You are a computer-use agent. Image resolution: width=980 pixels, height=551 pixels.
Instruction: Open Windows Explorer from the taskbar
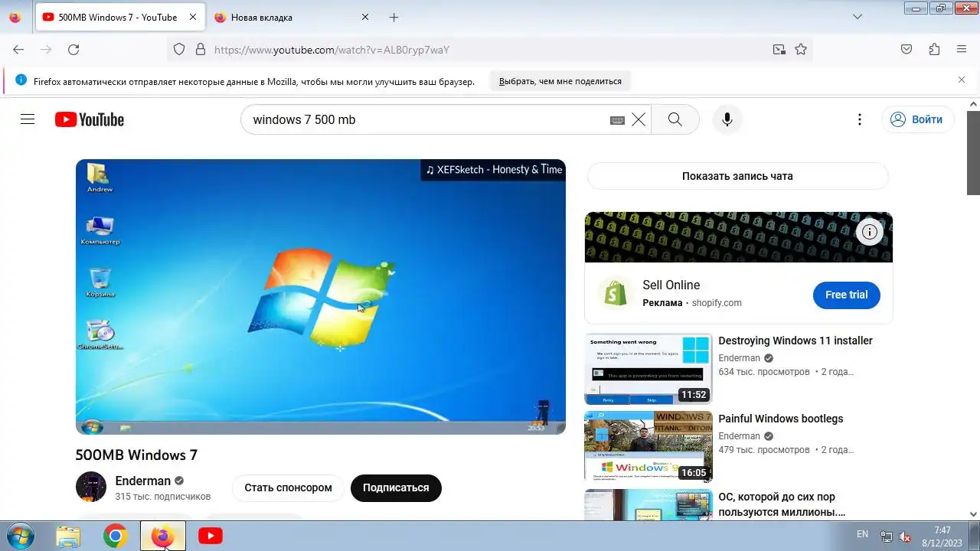pyautogui.click(x=68, y=536)
